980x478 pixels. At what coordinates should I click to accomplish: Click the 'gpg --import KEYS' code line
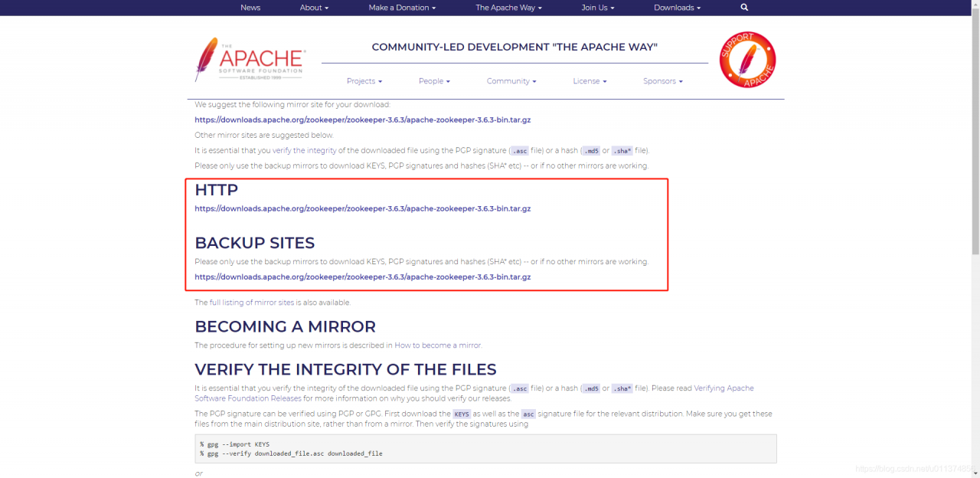[x=234, y=444]
